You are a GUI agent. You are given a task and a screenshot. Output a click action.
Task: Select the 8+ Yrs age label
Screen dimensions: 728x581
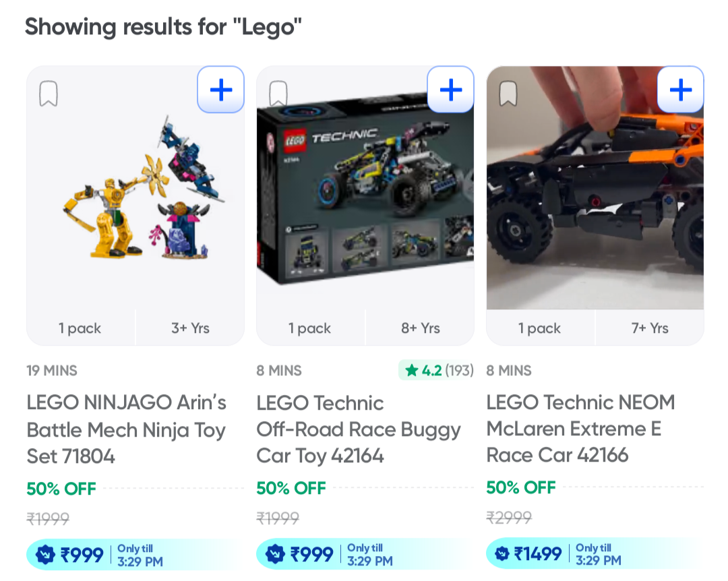tap(420, 328)
